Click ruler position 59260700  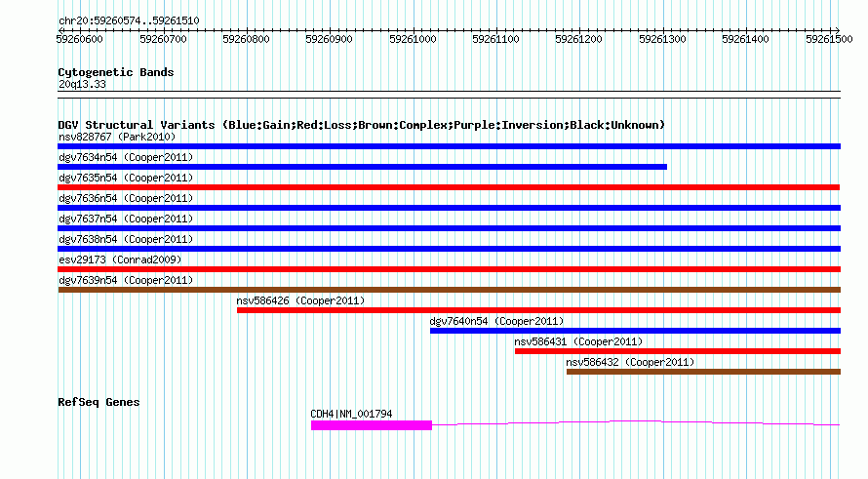[x=163, y=39]
